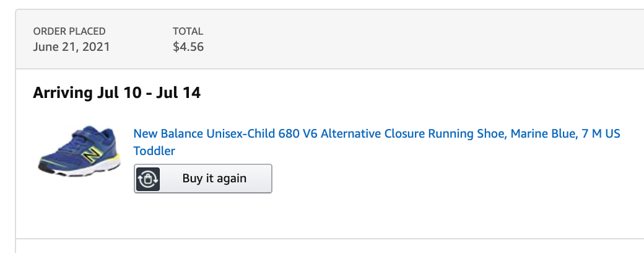Viewport: 644px width, 253px height.
Task: Click 7 M US in the product title
Action: (x=601, y=134)
